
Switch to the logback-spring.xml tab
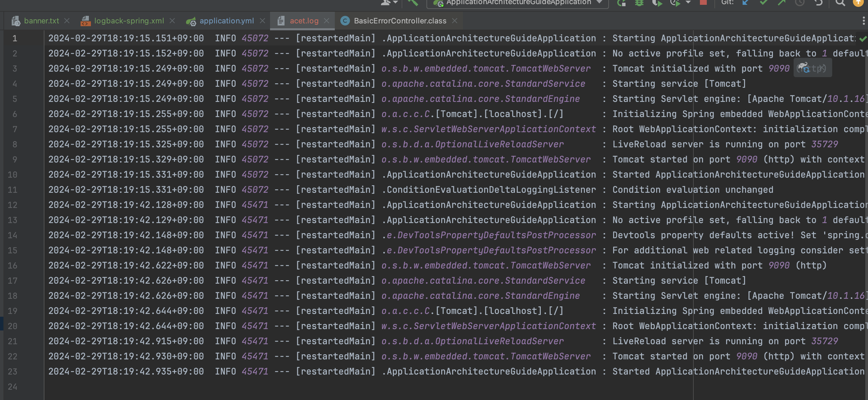tap(129, 21)
